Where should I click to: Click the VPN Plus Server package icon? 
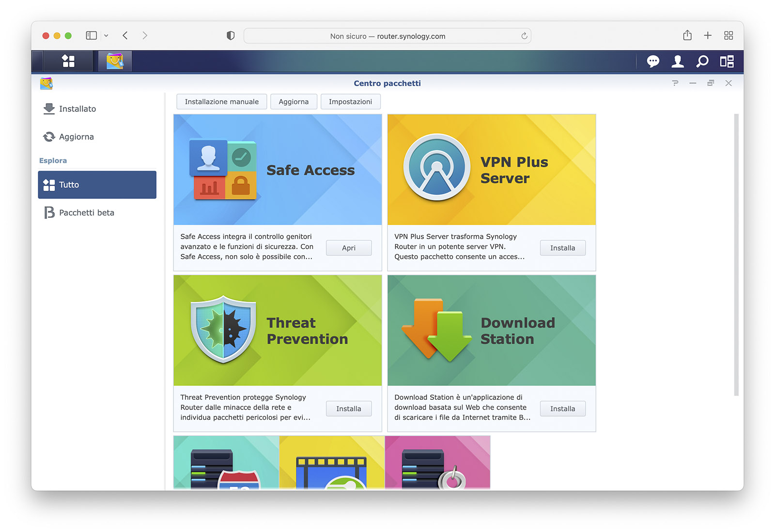tap(437, 167)
